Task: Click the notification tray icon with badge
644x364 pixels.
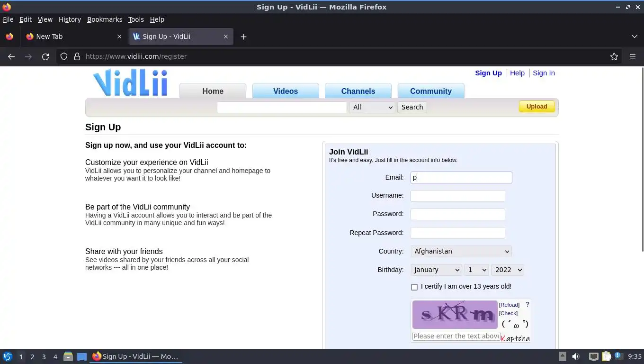Action: (618, 356)
